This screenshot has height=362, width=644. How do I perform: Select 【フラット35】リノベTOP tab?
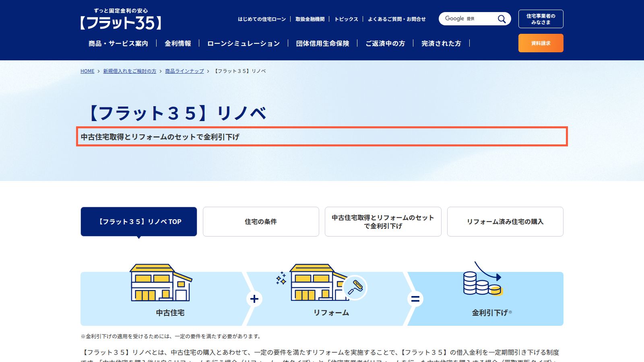tap(139, 222)
